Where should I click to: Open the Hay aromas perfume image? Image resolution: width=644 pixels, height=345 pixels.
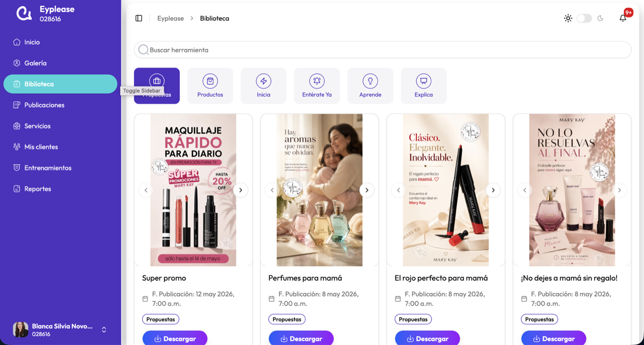pyautogui.click(x=320, y=190)
